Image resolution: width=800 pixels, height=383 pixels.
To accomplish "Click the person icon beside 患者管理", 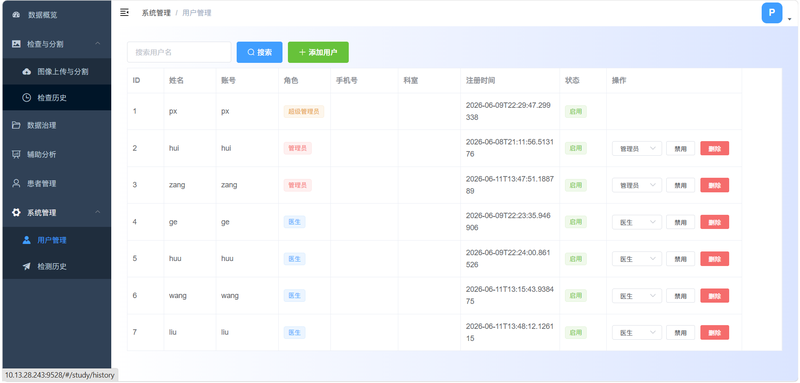I will 16,183.
